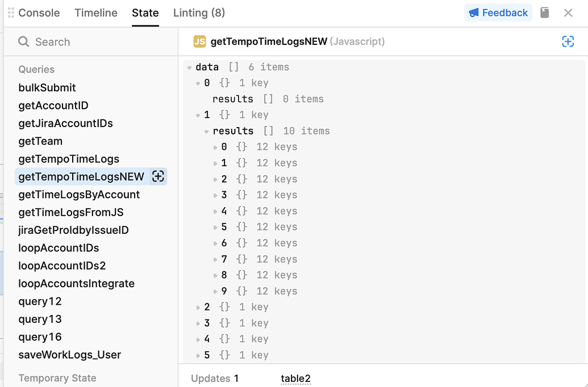Click the table2 link at bottom
588x387 pixels.
pyautogui.click(x=295, y=378)
